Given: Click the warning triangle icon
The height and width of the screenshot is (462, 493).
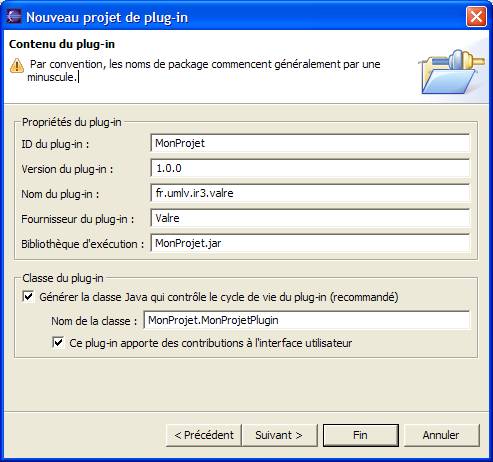Looking at the screenshot, I should click(17, 65).
